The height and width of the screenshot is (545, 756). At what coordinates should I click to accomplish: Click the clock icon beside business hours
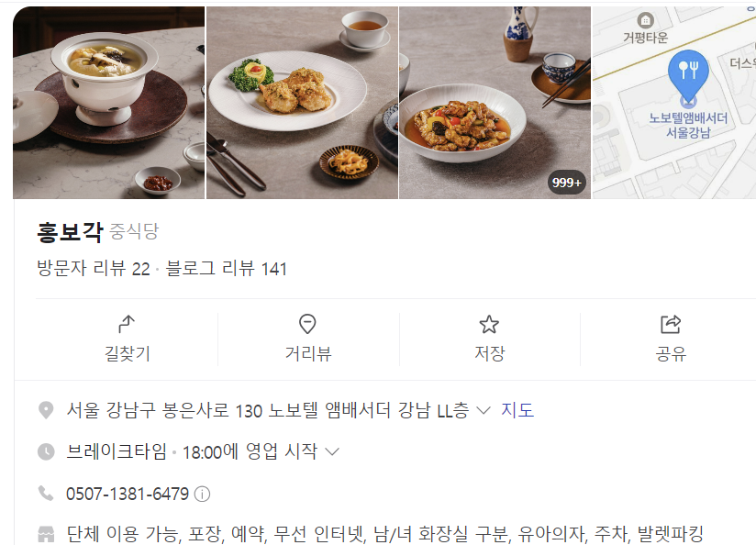[x=46, y=452]
